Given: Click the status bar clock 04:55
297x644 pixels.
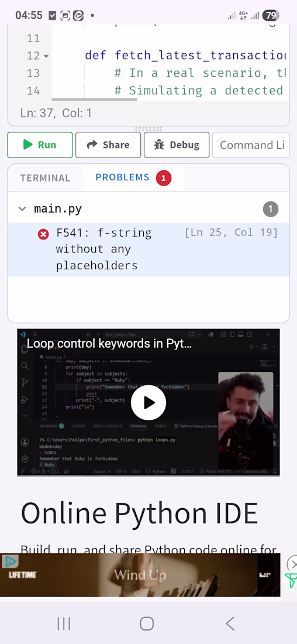Looking at the screenshot, I should [29, 16].
